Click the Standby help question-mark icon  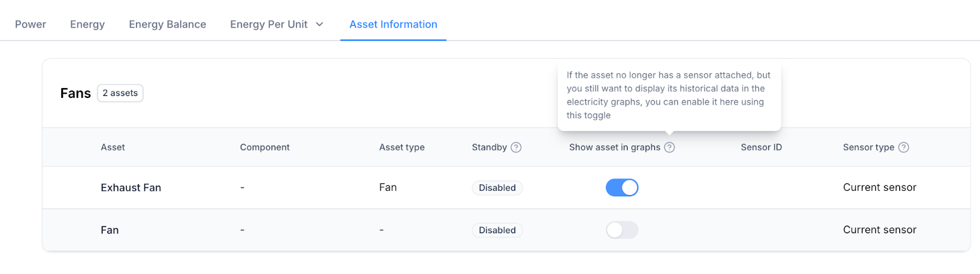point(516,147)
